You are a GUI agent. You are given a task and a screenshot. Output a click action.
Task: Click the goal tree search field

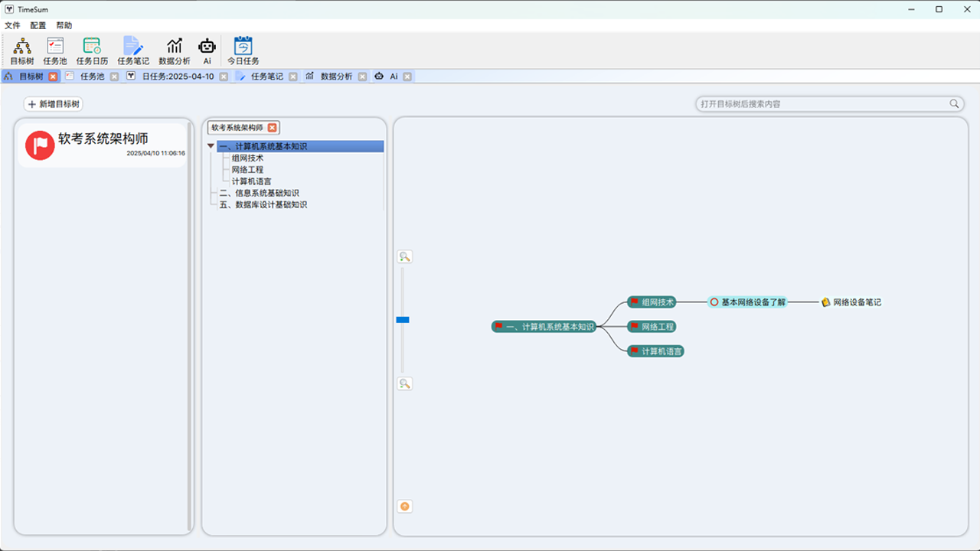pos(823,104)
